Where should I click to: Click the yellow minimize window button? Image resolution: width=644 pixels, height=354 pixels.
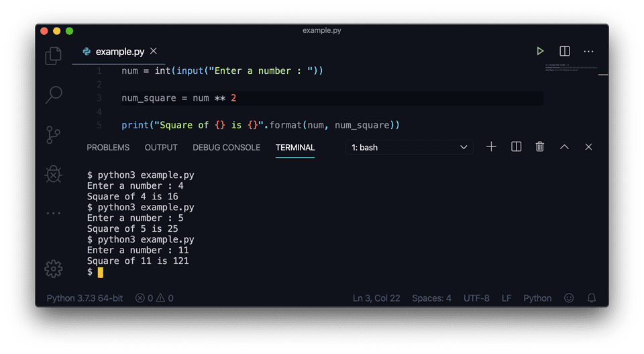(56, 31)
